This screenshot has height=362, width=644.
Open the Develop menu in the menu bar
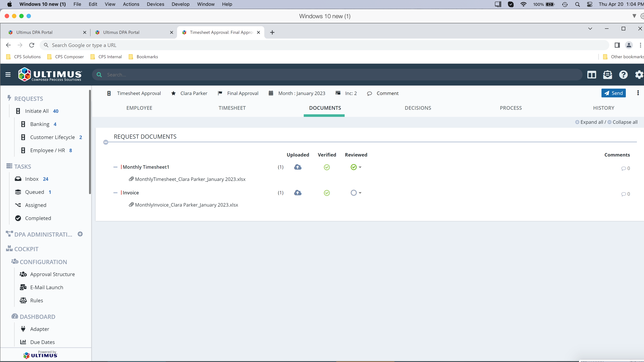(x=180, y=4)
